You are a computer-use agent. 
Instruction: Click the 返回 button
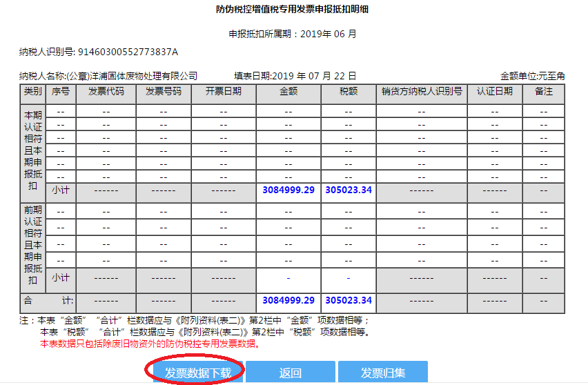coord(291,373)
